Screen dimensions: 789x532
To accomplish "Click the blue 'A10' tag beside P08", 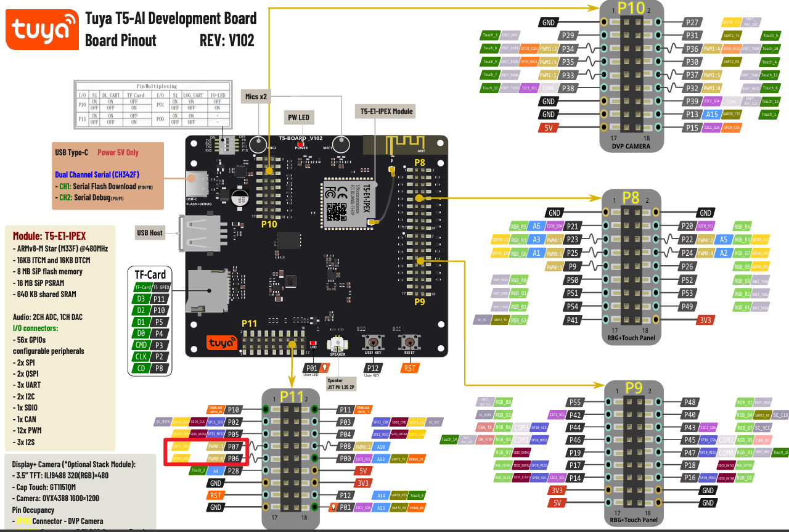I will [380, 446].
